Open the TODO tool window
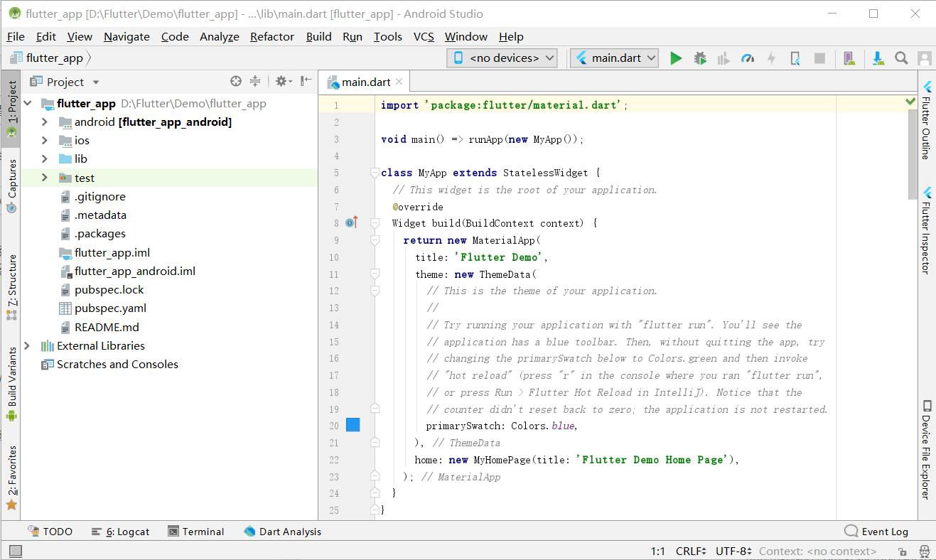This screenshot has height=560, width=936. (x=50, y=532)
